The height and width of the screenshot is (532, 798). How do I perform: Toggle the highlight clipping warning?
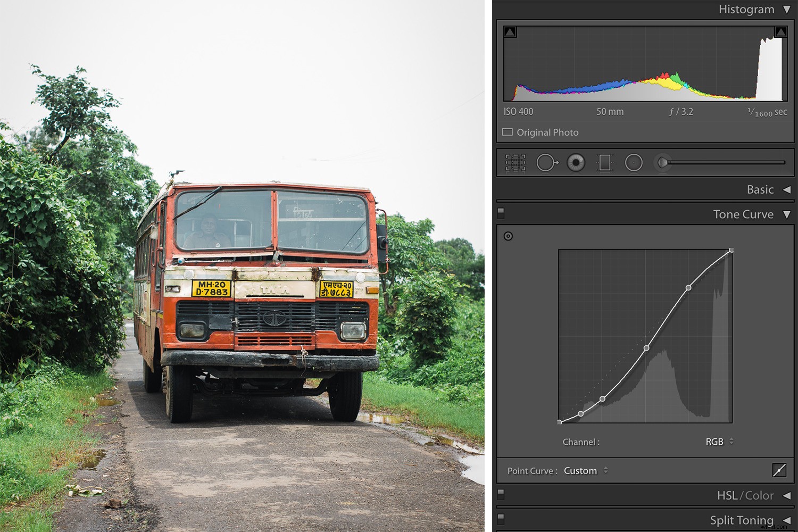780,31
